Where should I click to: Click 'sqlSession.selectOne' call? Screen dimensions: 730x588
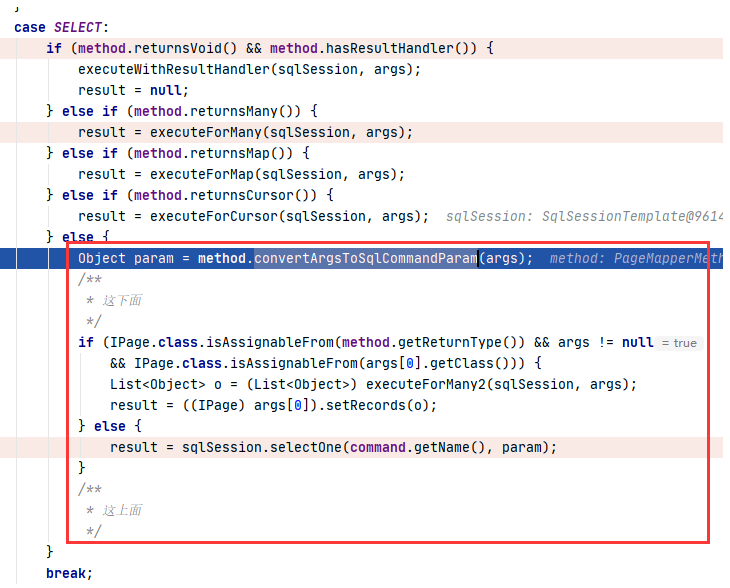[262, 447]
